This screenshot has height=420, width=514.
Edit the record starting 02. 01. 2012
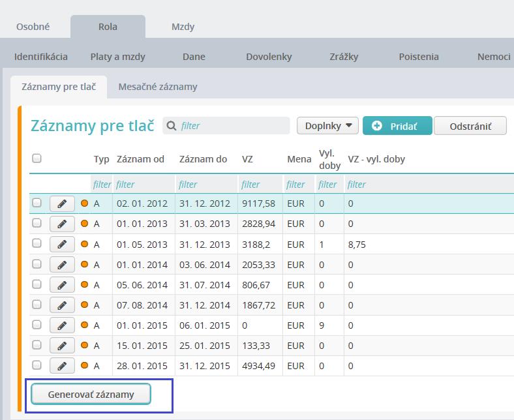tap(62, 204)
